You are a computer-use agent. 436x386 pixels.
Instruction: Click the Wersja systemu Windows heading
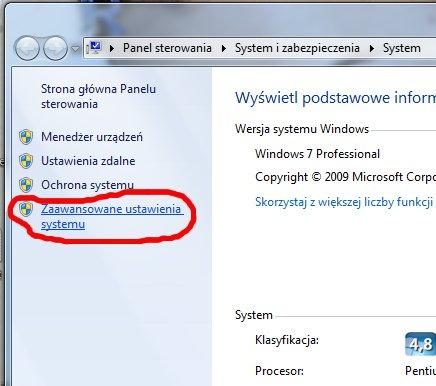(x=302, y=129)
